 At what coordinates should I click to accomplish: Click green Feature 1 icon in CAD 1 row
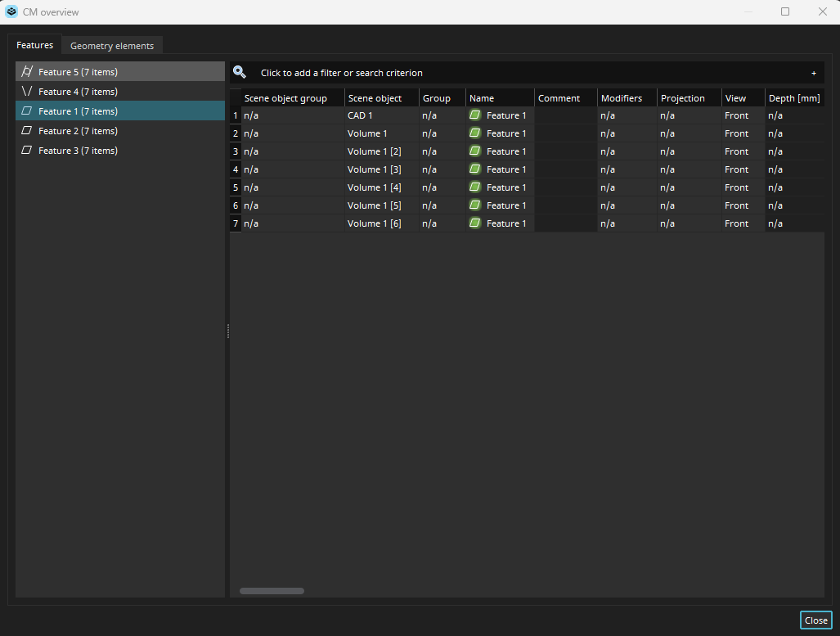click(475, 115)
